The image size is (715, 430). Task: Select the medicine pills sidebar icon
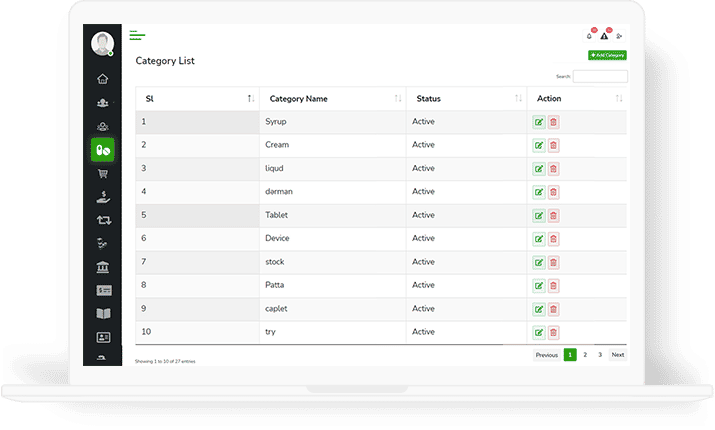[x=102, y=150]
